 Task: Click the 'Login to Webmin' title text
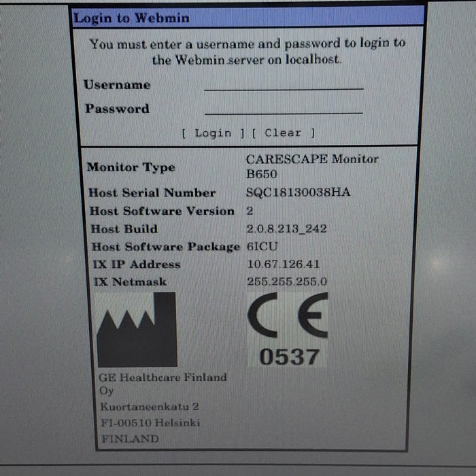pos(132,18)
